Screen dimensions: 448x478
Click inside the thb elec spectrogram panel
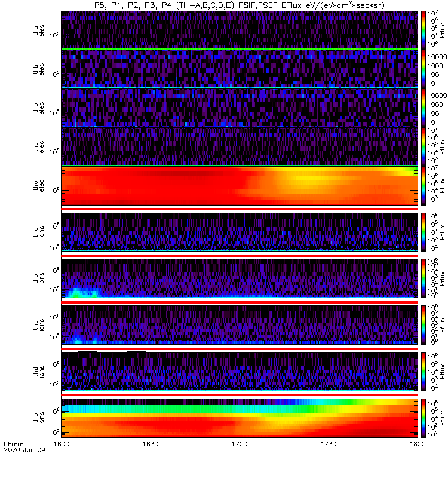(240, 69)
